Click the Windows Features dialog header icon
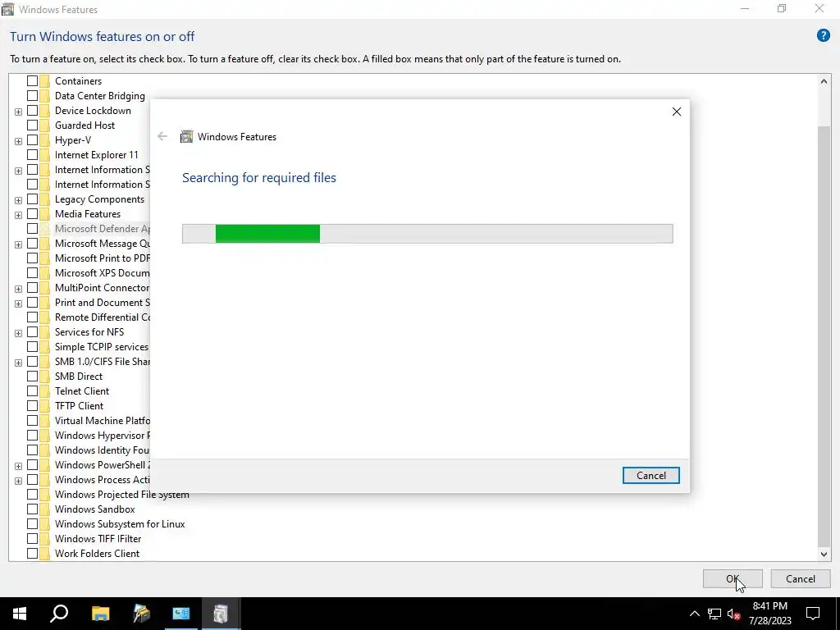This screenshot has height=630, width=840. pos(186,137)
